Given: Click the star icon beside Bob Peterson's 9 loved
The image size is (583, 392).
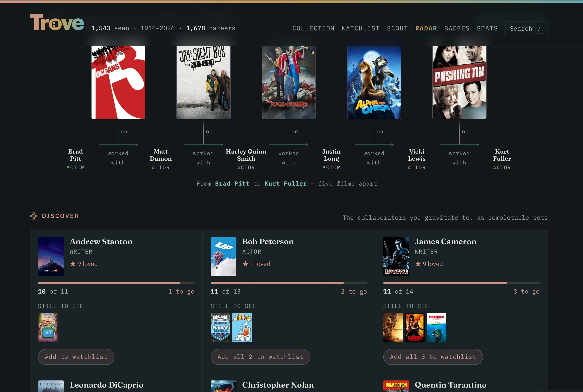Looking at the screenshot, I should click(245, 264).
